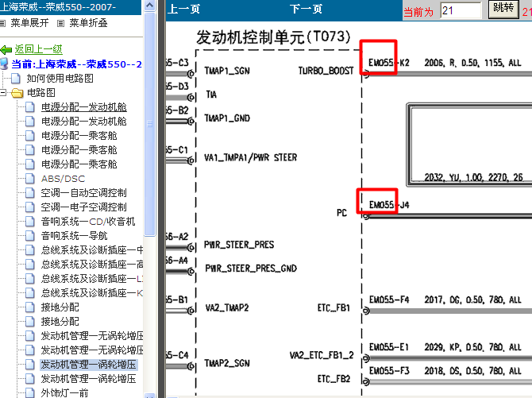
Task: Click the PWR_STEER_PRES pin label
Action: pos(239,245)
